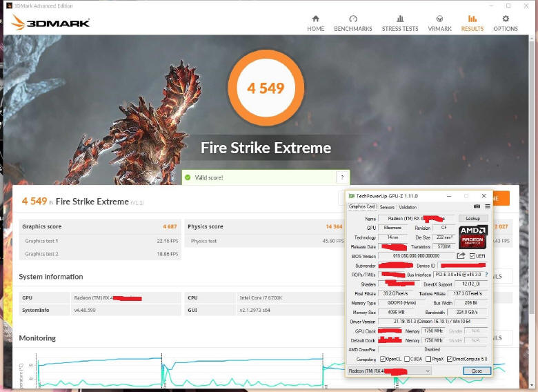Click the Physics test result row

pos(266,241)
